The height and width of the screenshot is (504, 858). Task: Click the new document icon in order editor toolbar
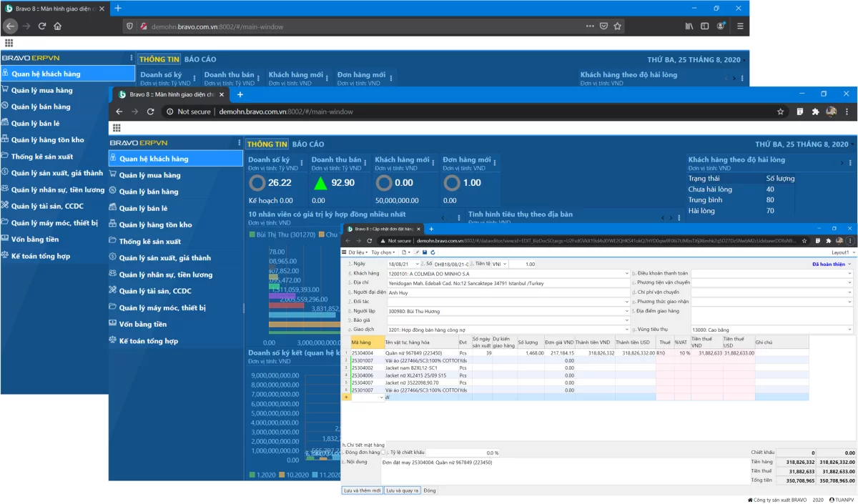pyautogui.click(x=405, y=252)
